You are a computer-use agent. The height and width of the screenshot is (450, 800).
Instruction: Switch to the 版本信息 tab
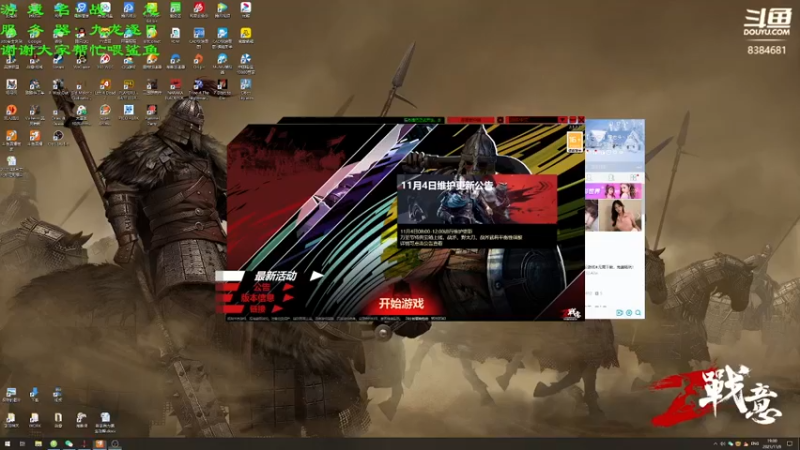pyautogui.click(x=257, y=298)
